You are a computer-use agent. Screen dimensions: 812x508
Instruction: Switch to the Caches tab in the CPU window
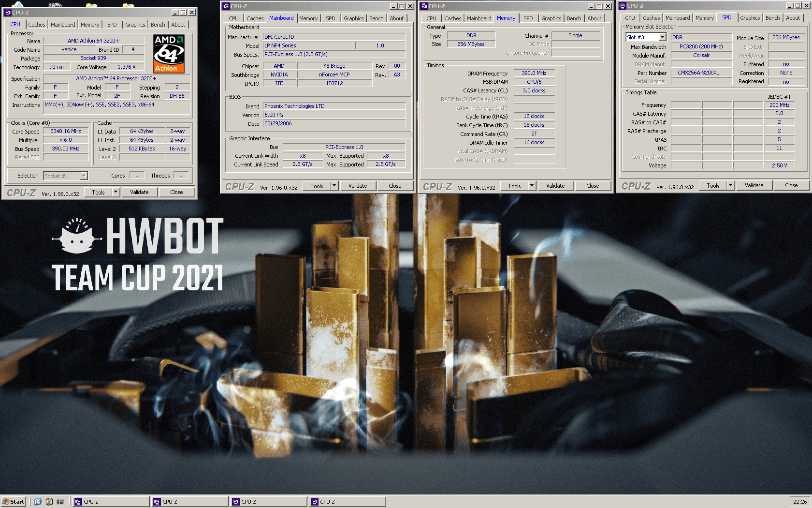(x=36, y=25)
